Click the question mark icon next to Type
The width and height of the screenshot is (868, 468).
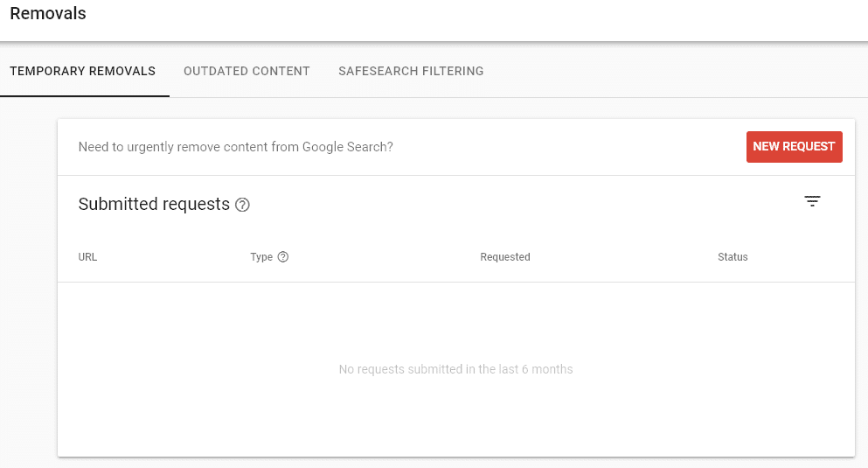pos(283,257)
